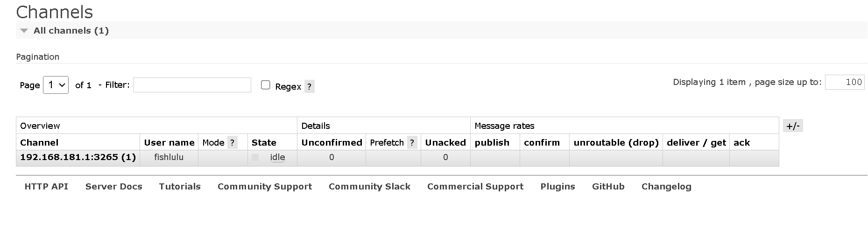Click the Mode column help icon
The image size is (868, 231).
tap(232, 143)
